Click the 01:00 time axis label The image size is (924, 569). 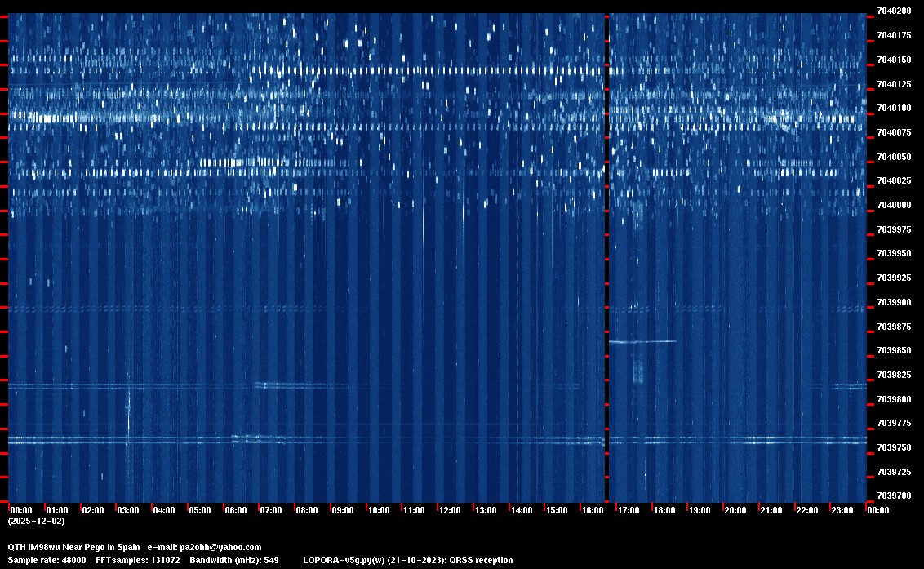pos(57,510)
